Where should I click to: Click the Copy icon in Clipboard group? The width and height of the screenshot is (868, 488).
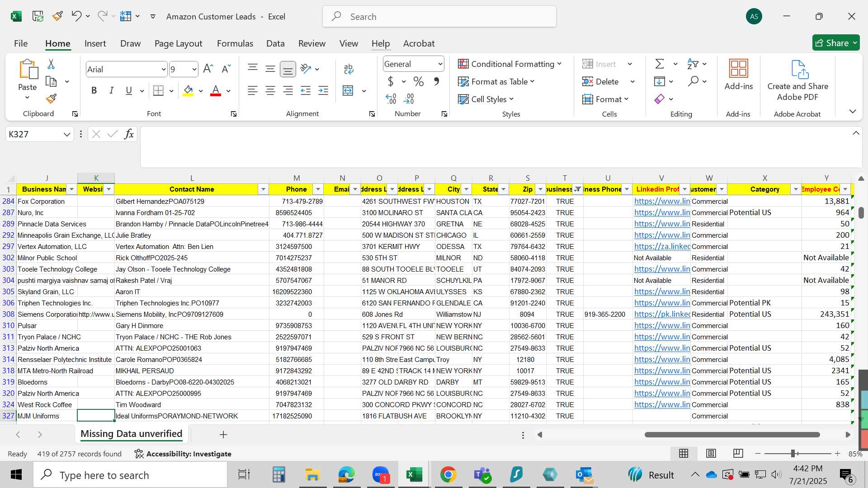51,82
